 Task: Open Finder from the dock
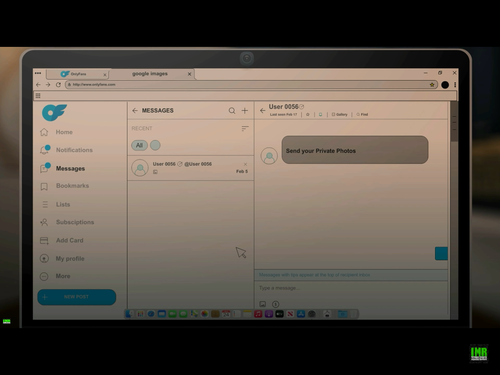[x=129, y=314]
